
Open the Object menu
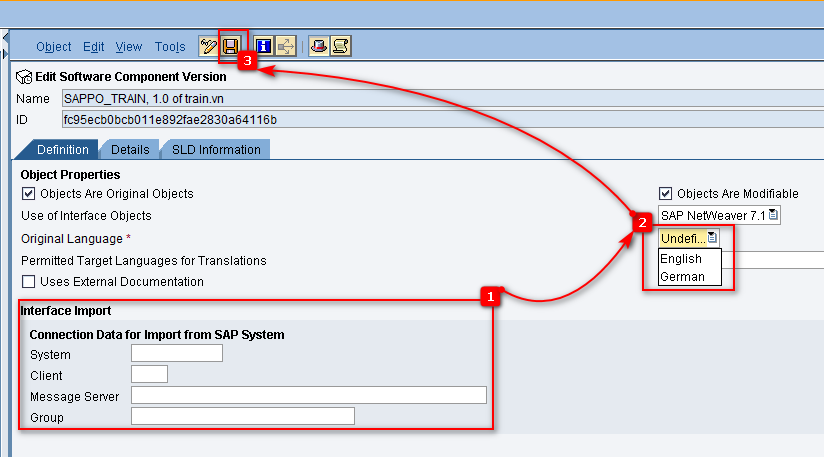tap(54, 47)
